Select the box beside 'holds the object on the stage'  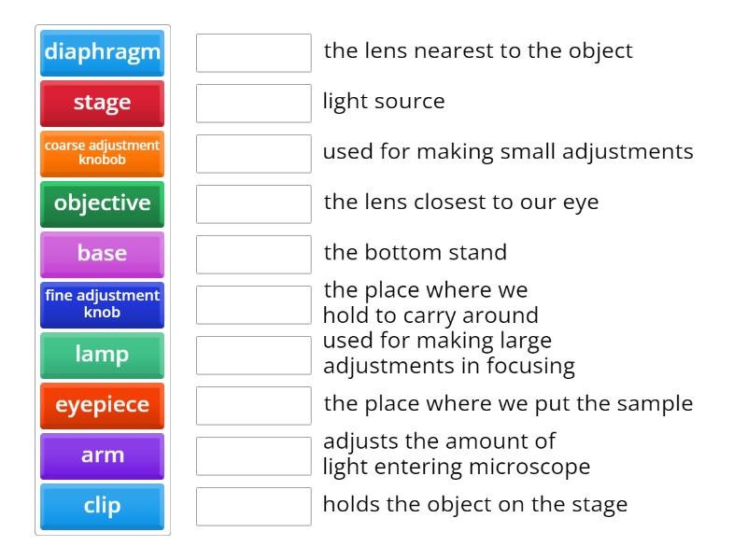tap(253, 506)
